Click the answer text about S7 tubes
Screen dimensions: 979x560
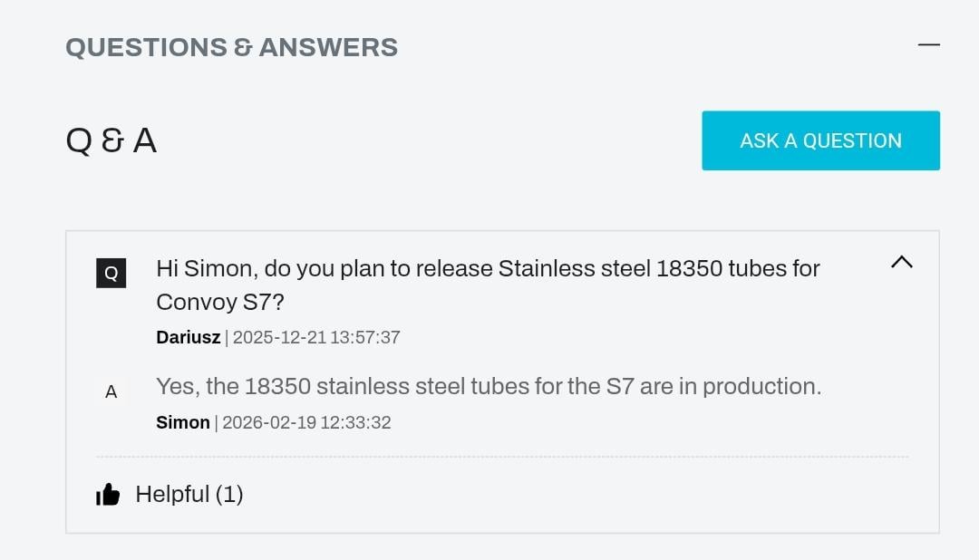[488, 386]
